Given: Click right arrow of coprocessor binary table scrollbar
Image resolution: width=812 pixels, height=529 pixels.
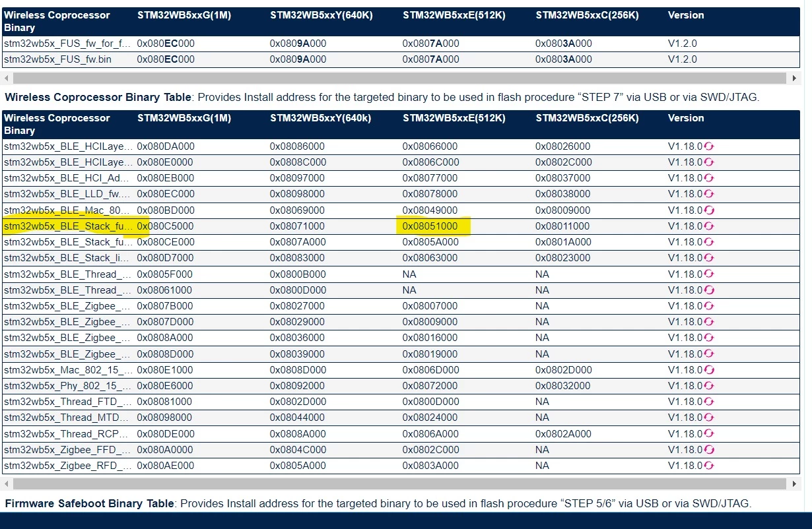Looking at the screenshot, I should point(795,484).
